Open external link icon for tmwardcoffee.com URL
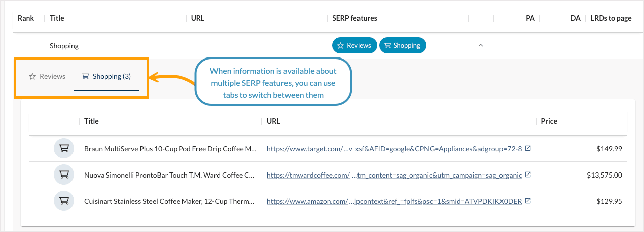644x232 pixels. tap(527, 175)
